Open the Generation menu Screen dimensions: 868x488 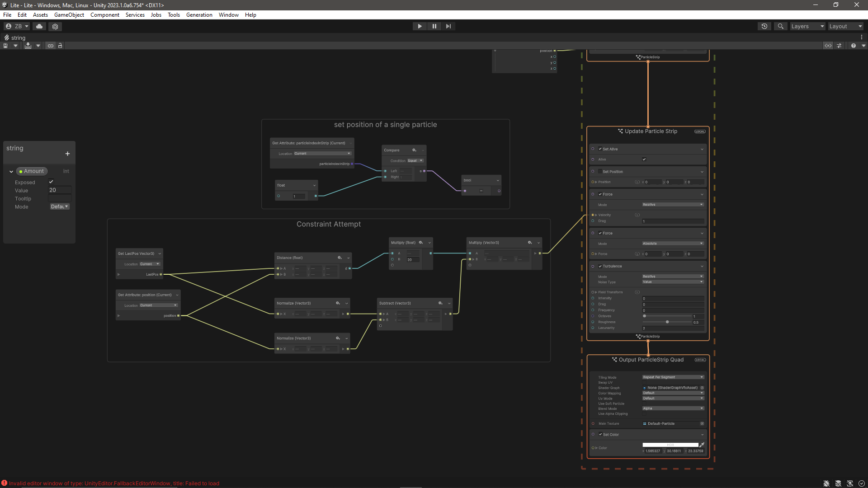199,14
